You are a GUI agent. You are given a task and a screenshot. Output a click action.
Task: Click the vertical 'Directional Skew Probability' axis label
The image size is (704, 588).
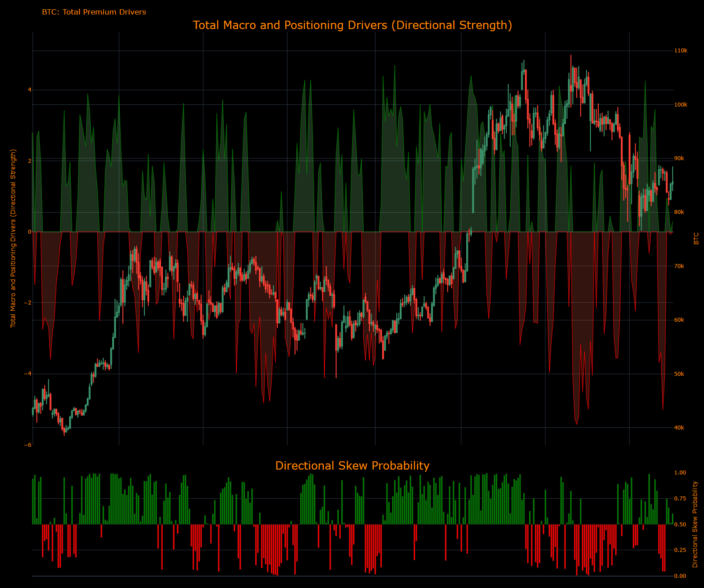click(695, 524)
